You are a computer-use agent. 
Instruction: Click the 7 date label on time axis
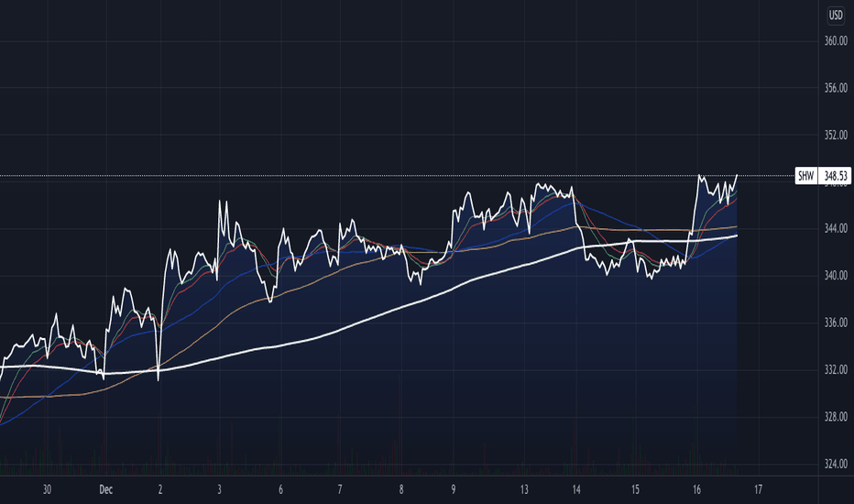tap(340, 490)
